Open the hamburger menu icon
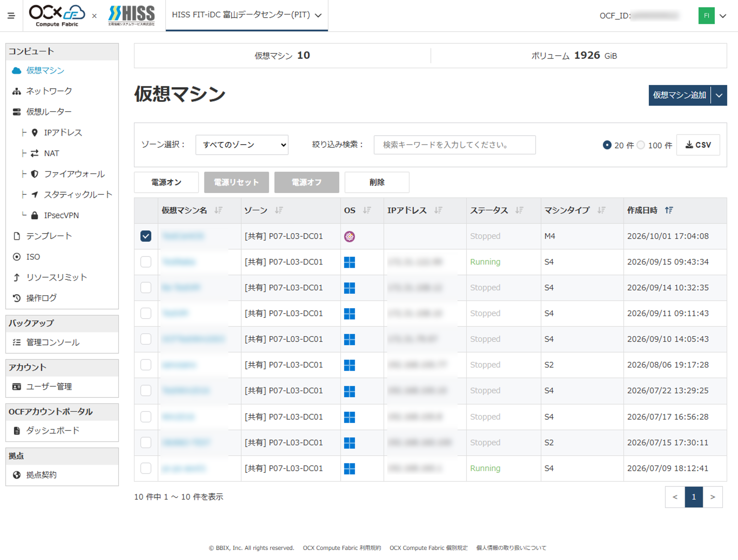Viewport: 738px width, 560px height. (11, 15)
